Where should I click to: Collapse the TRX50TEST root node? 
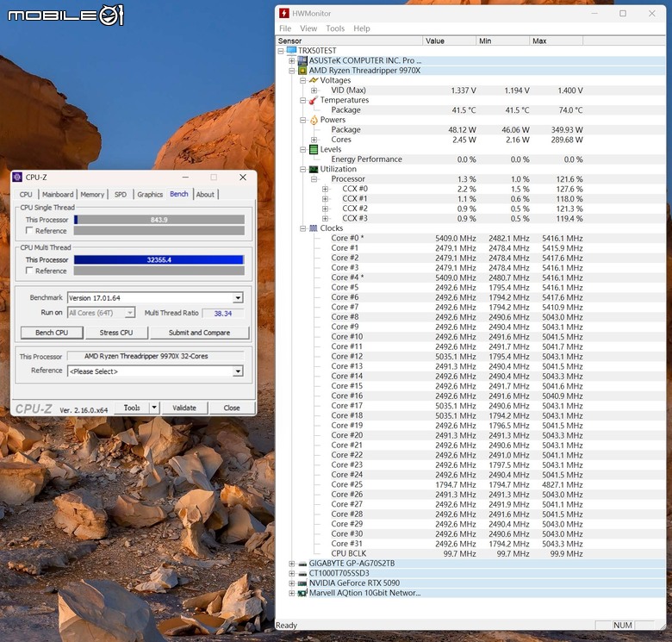(x=281, y=51)
